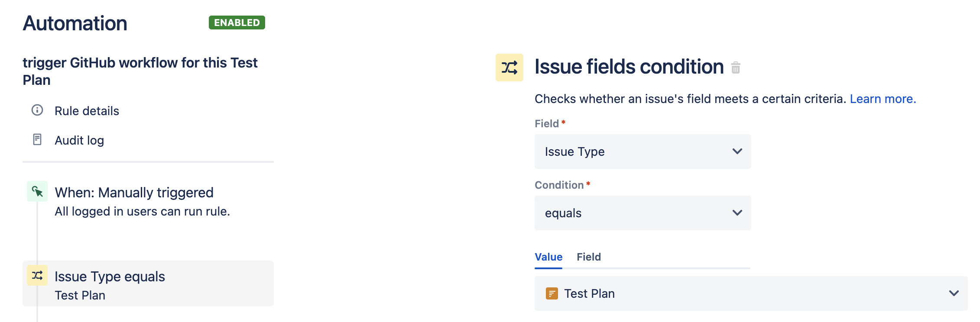Select the Issue Type equals Test Plan step

click(148, 284)
